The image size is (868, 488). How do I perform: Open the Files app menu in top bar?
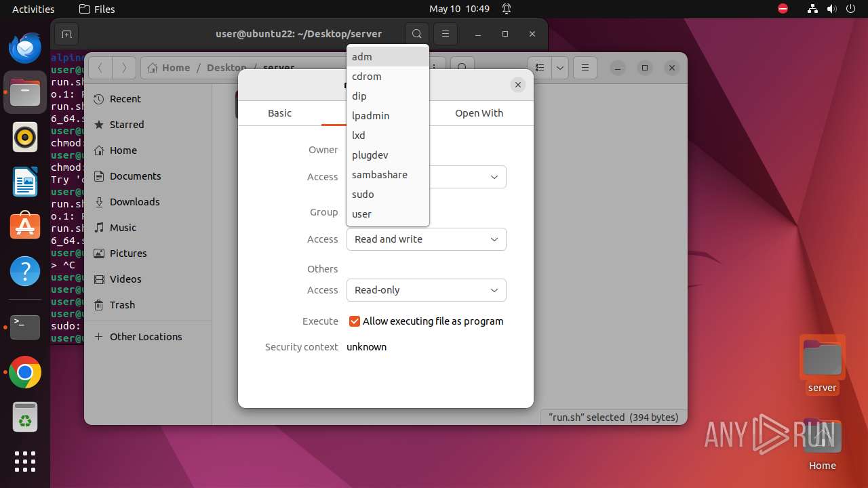tap(97, 9)
